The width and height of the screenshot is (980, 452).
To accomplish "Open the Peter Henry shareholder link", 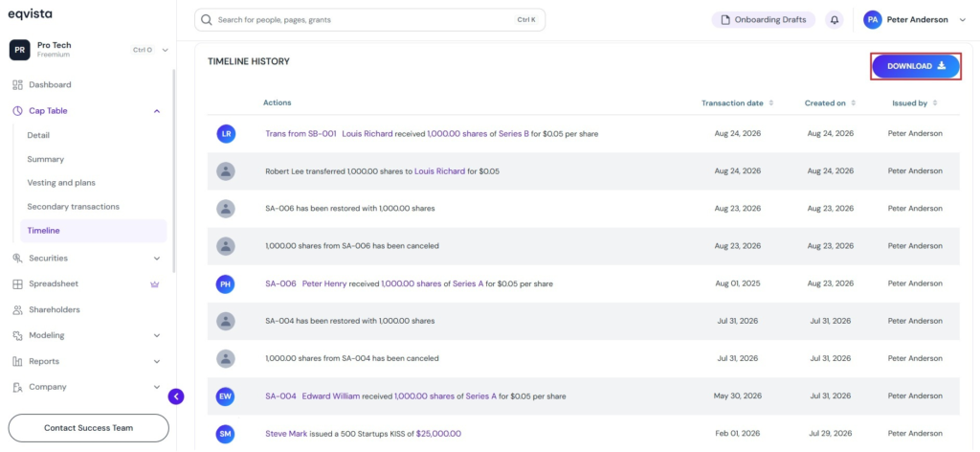I will click(x=325, y=283).
